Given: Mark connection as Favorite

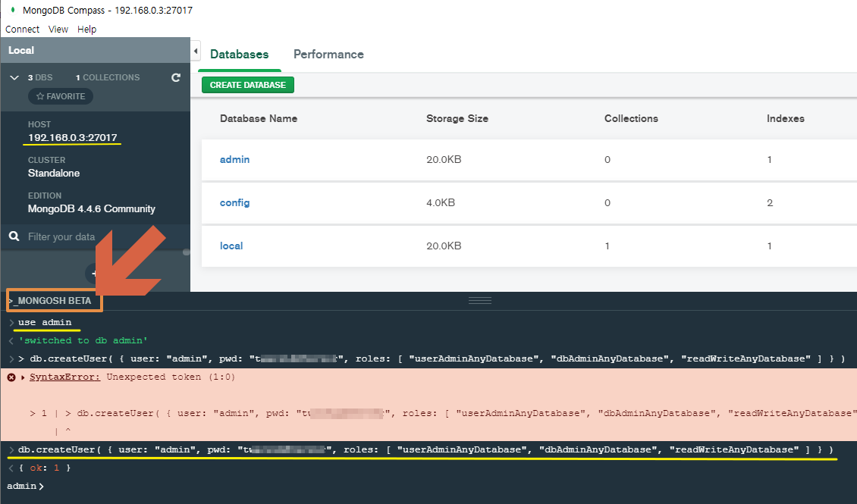Looking at the screenshot, I should pos(61,96).
